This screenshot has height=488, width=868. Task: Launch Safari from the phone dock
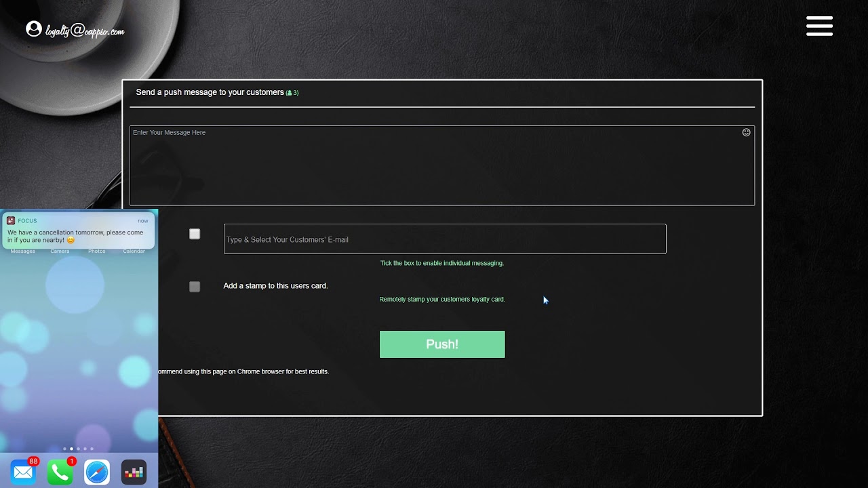point(97,472)
